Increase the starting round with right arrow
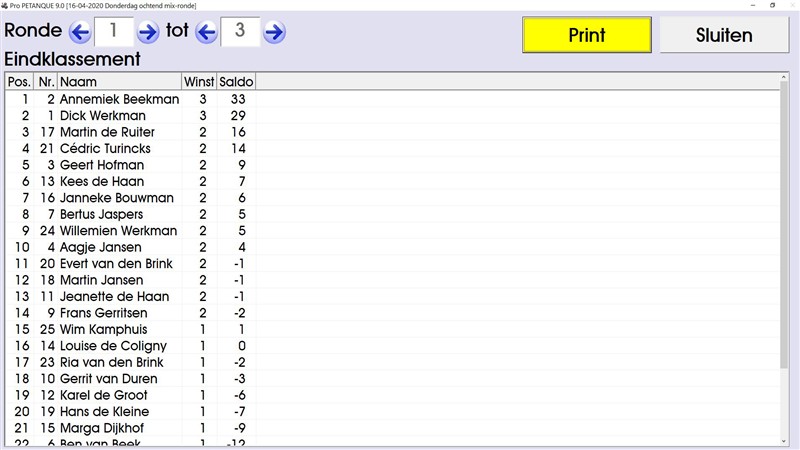 pyautogui.click(x=148, y=32)
